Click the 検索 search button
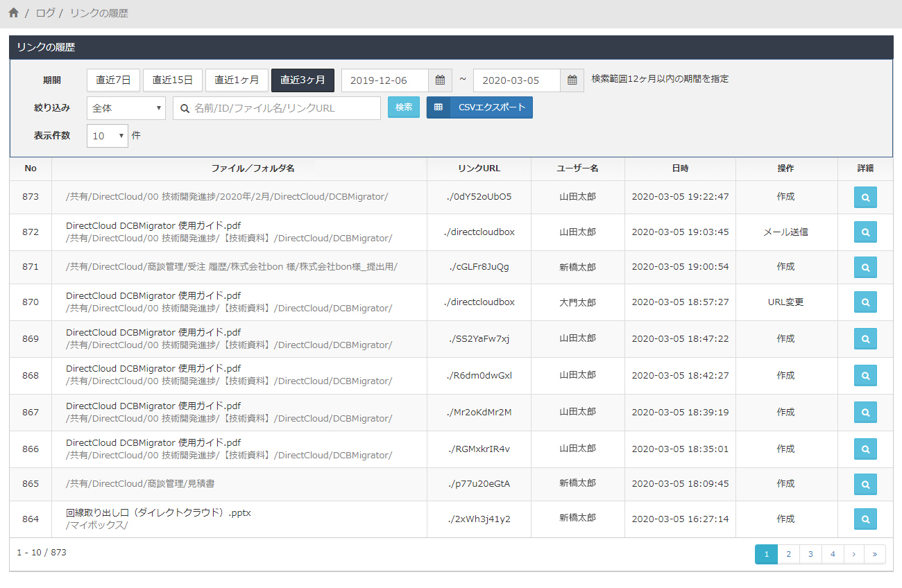This screenshot has width=902, height=588. (404, 107)
